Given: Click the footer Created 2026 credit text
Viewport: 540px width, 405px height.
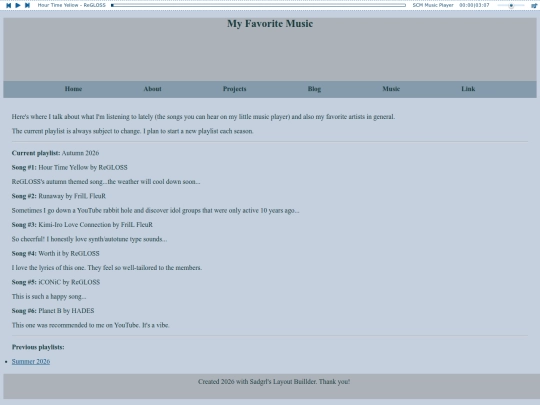Looking at the screenshot, I should 274,382.
